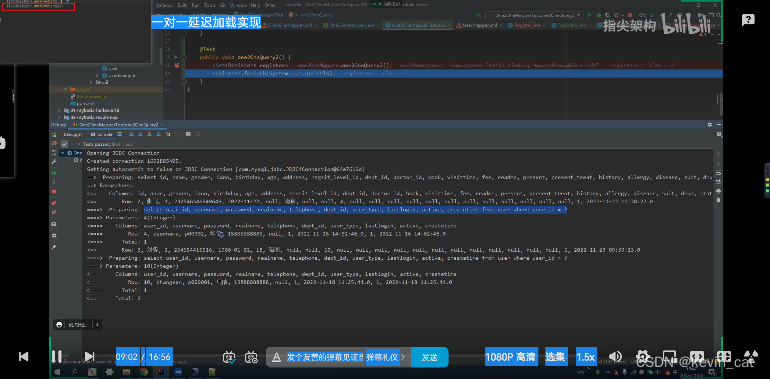Switch to widescreen mode
Viewport: 770px width, 379px height.
696,357
